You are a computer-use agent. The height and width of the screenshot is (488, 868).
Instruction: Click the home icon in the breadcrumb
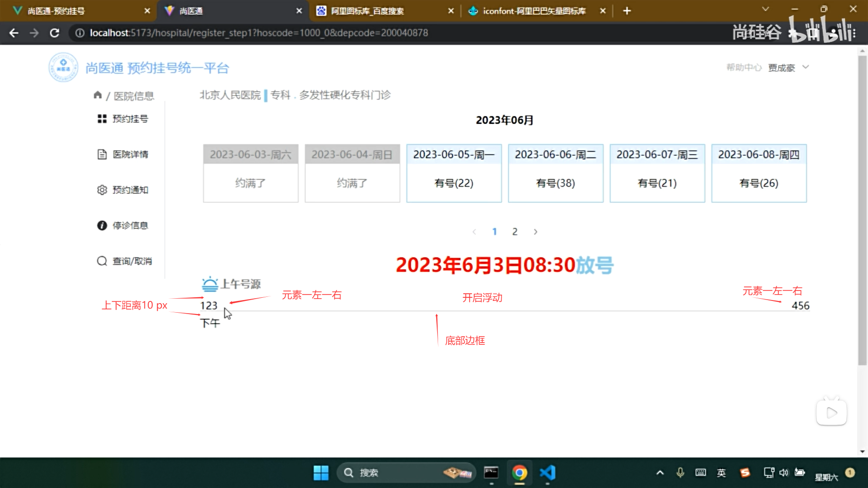[98, 94]
